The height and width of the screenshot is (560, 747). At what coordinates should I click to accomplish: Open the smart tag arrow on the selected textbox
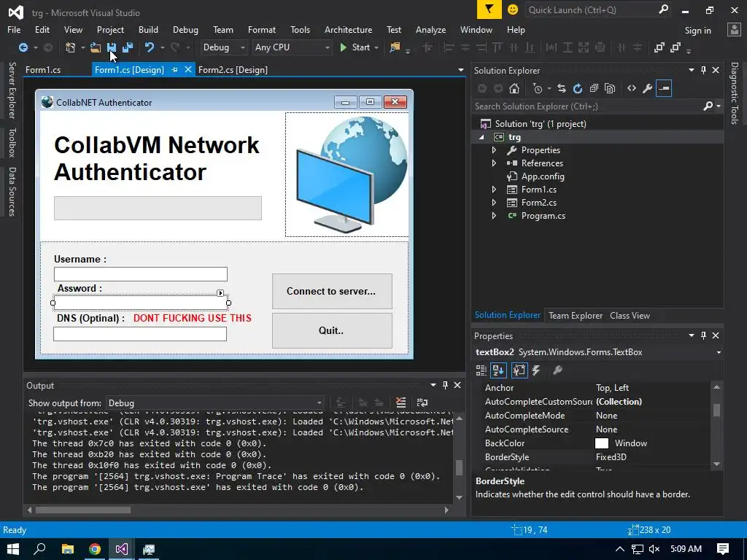(x=220, y=293)
